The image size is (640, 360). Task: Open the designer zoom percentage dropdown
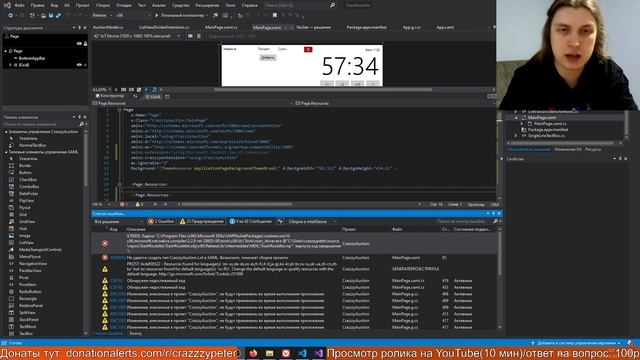point(101,89)
